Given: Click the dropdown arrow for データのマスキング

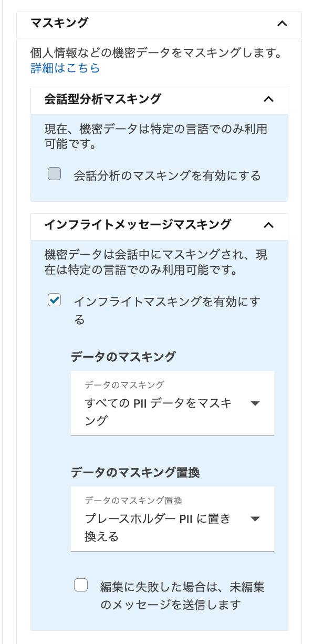Looking at the screenshot, I should click(x=255, y=403).
